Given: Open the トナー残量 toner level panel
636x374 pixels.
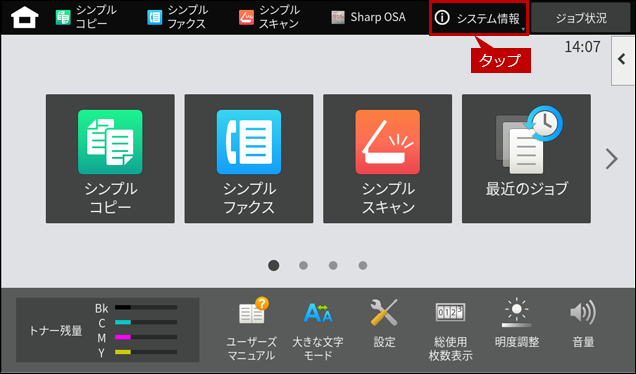Looking at the screenshot, I should (107, 330).
